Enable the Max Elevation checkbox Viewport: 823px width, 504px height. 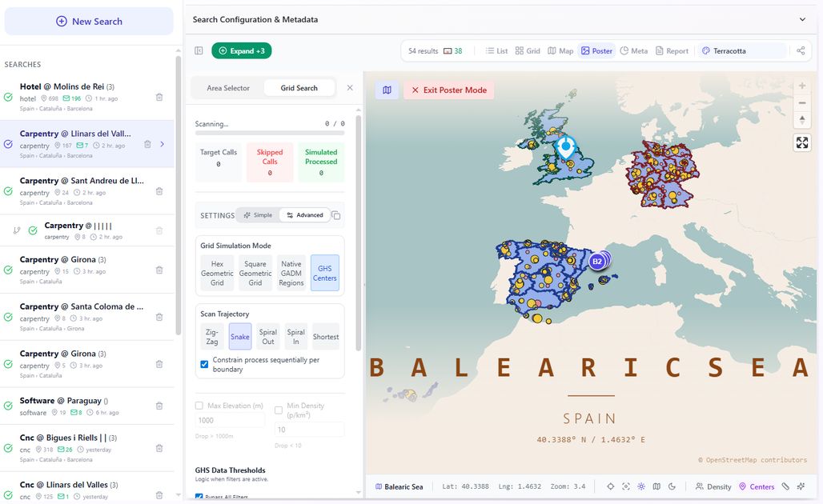pyautogui.click(x=199, y=406)
